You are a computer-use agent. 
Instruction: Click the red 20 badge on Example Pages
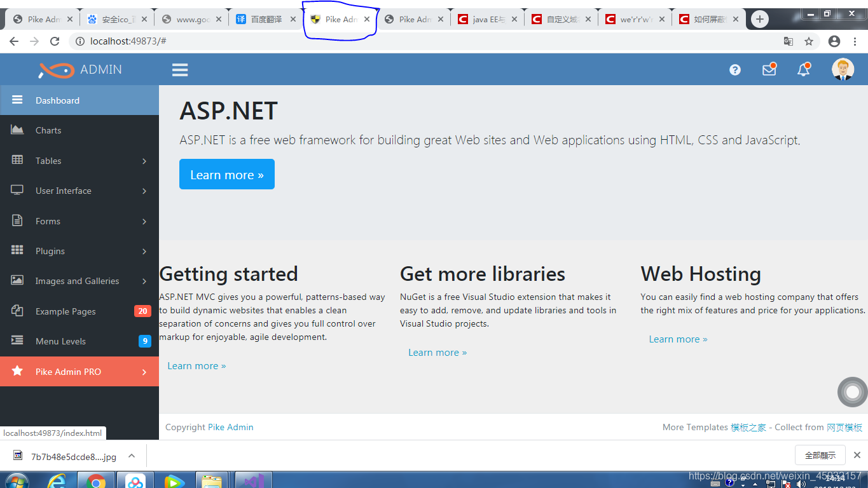tap(142, 311)
